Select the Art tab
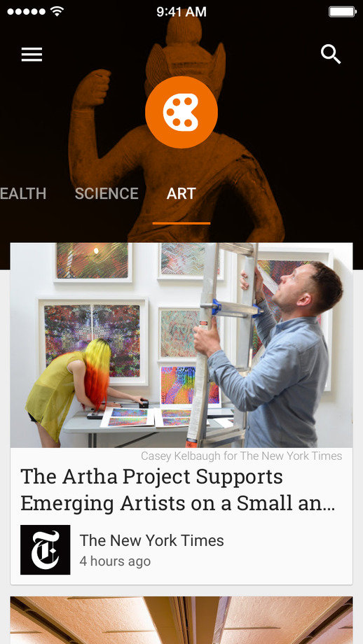This screenshot has width=363, height=644. pyautogui.click(x=181, y=193)
